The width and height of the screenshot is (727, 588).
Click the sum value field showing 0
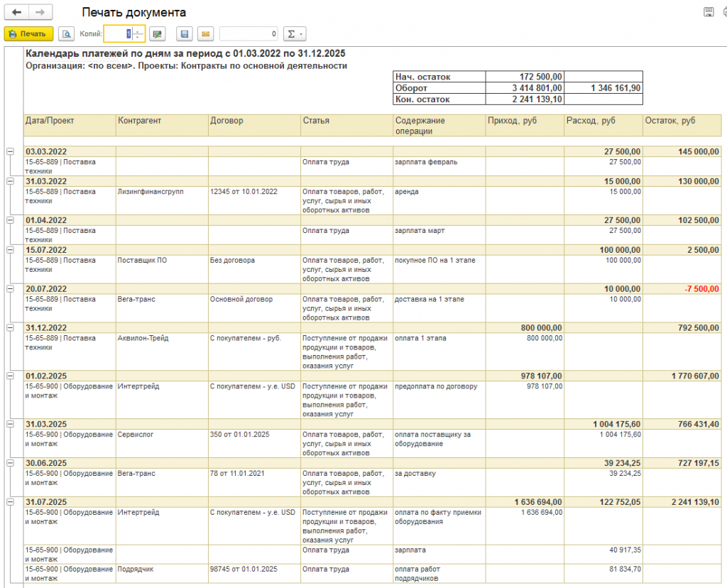[x=249, y=33]
